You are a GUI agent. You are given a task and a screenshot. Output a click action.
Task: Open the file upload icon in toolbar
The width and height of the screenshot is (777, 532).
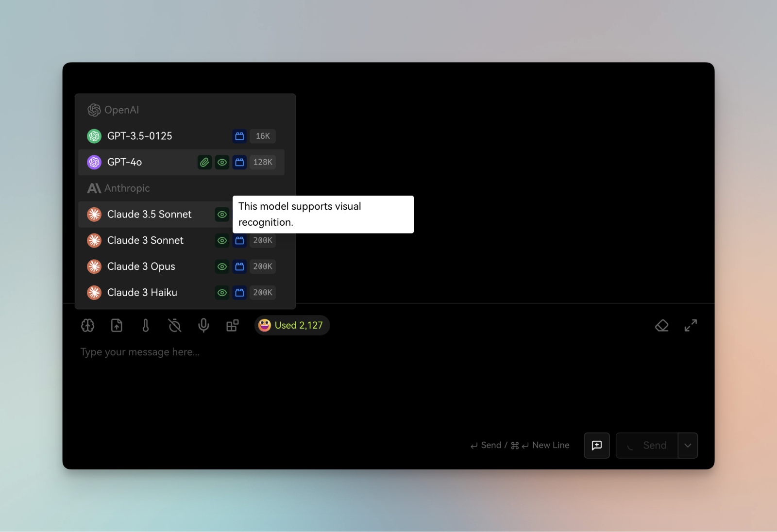click(117, 325)
